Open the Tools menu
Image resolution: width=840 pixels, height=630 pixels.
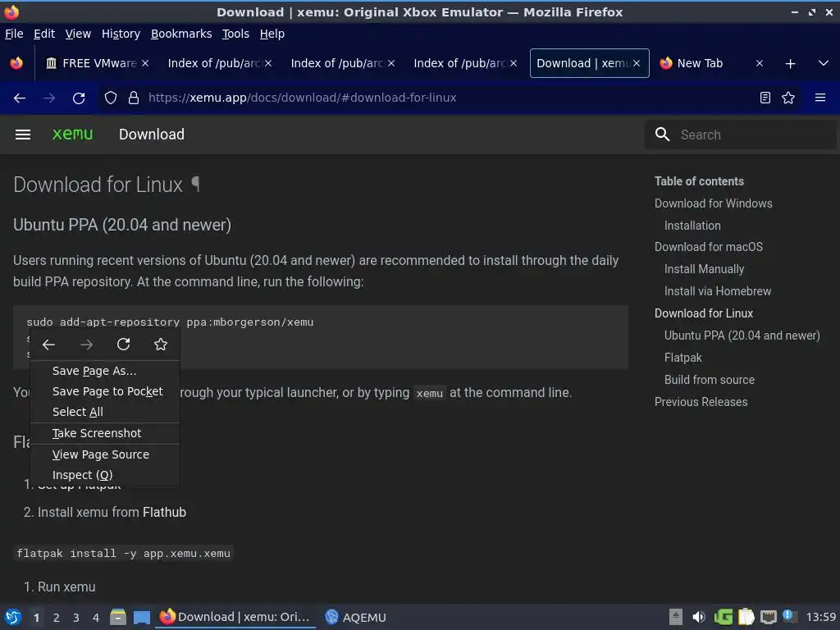[235, 34]
